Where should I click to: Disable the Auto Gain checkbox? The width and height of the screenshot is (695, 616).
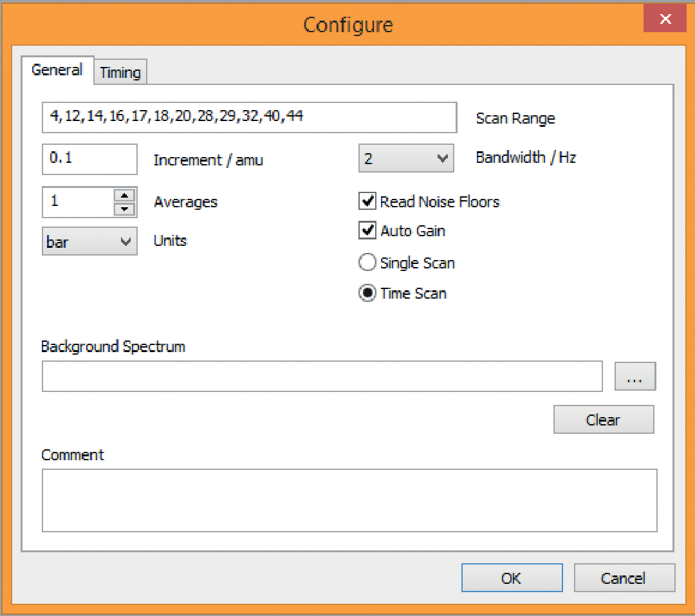point(367,230)
